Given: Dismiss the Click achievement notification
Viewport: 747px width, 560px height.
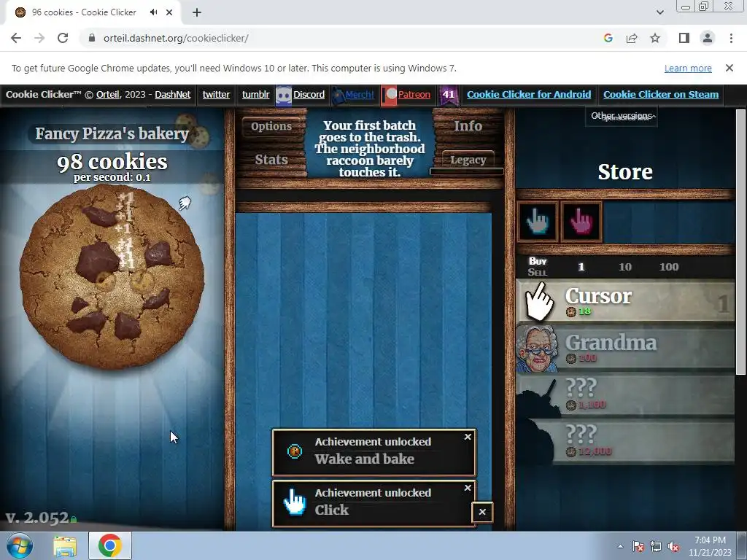Looking at the screenshot, I should 468,488.
